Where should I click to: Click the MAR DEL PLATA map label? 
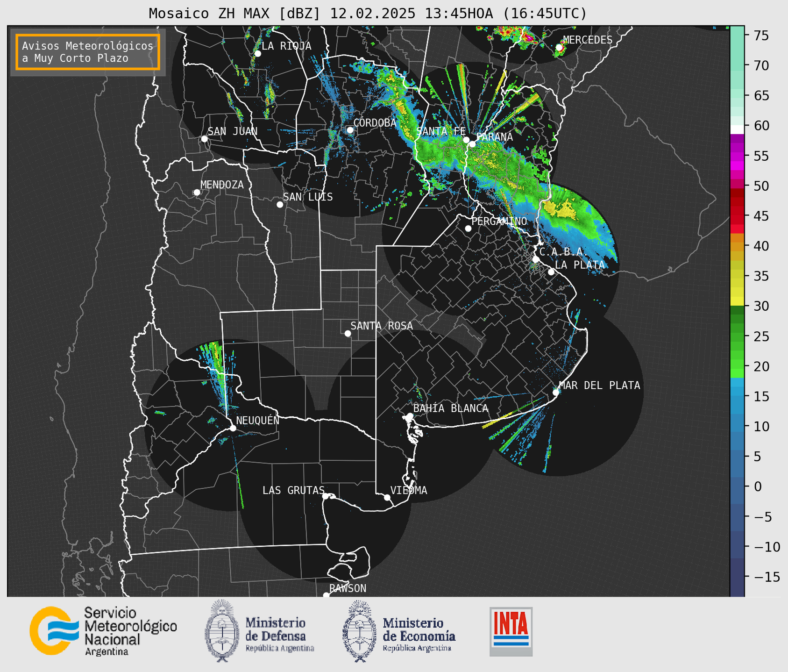pos(599,386)
